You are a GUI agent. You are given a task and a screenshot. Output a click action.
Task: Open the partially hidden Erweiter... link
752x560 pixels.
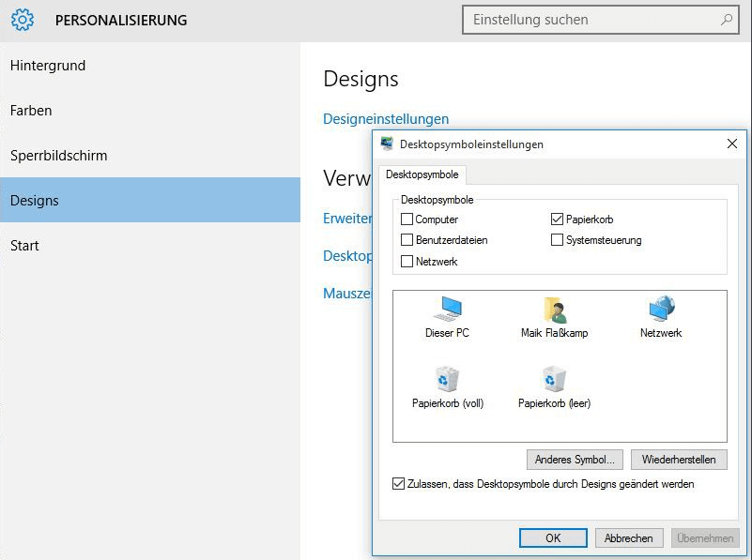click(x=347, y=219)
